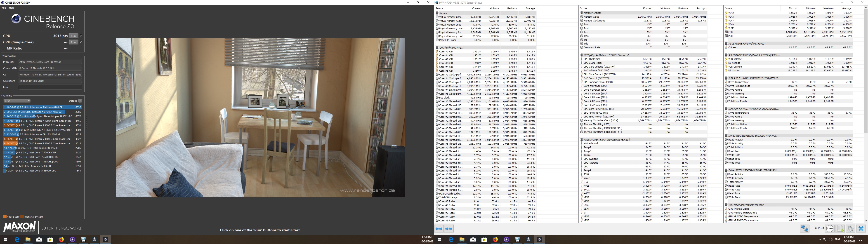This screenshot has height=244, width=868.
Task: Open the CPU ranking type dropdown
Action: click(17, 101)
